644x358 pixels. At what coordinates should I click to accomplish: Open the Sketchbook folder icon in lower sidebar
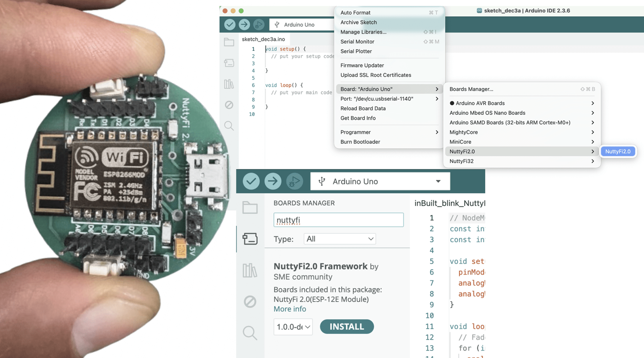click(250, 208)
